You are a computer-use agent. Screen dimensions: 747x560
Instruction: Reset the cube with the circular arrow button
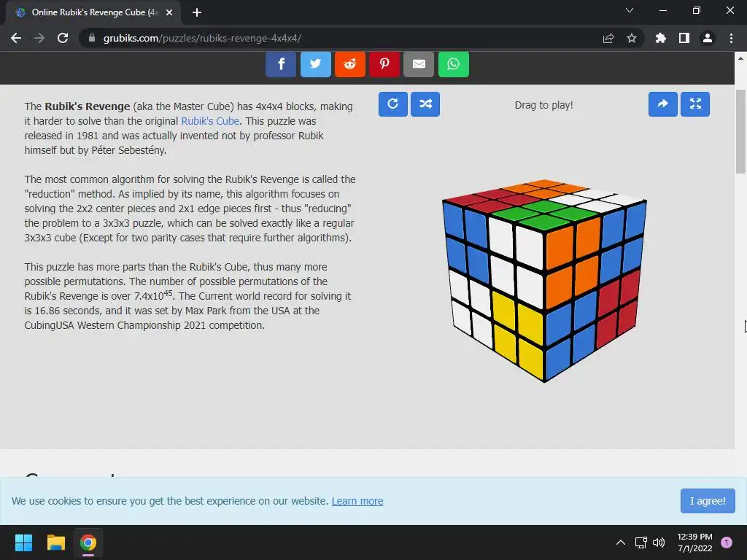(393, 104)
